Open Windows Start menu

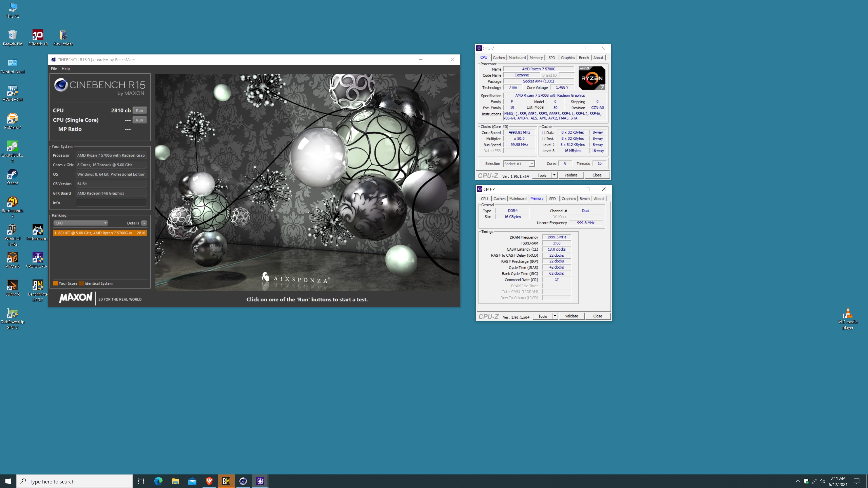point(8,481)
